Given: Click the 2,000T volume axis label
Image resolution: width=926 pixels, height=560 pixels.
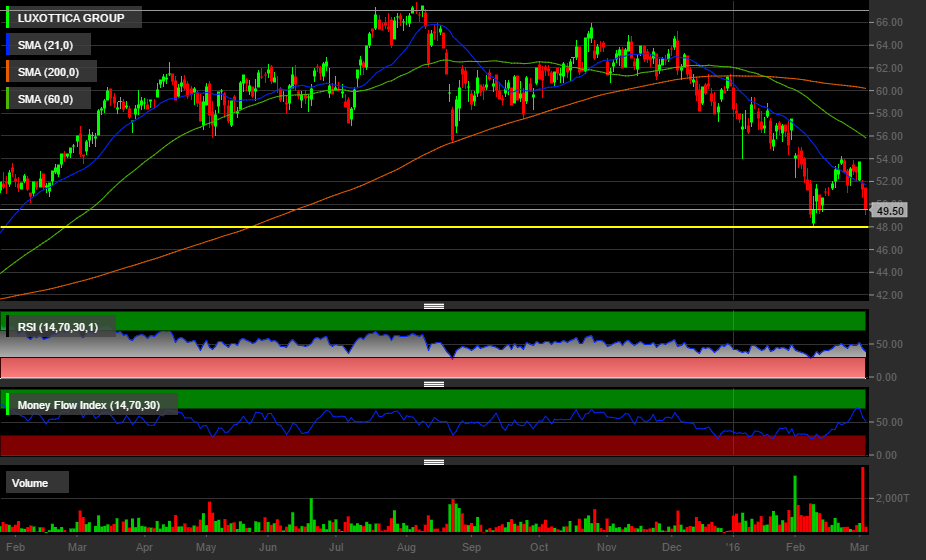Looking at the screenshot, I should [x=892, y=499].
